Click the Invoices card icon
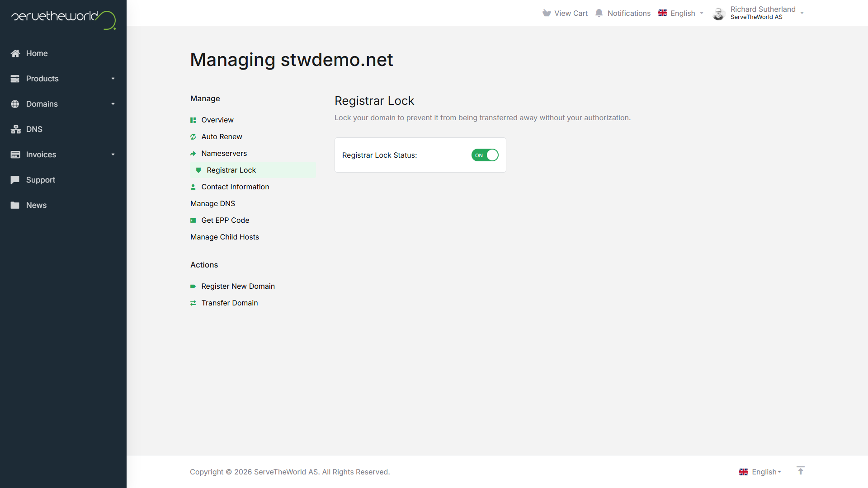This screenshot has height=488, width=868. [x=15, y=155]
